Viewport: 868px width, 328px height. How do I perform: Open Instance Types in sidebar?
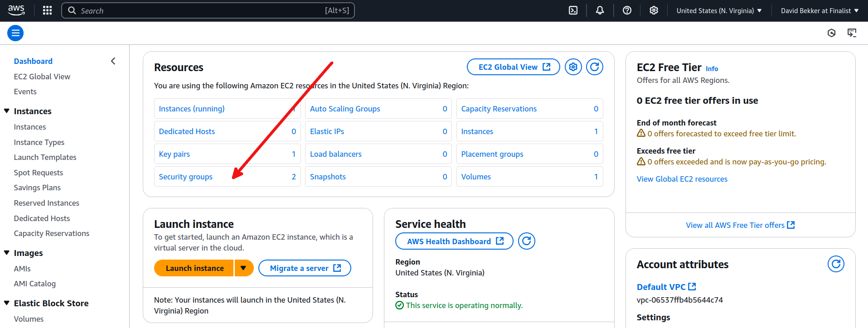coord(39,142)
